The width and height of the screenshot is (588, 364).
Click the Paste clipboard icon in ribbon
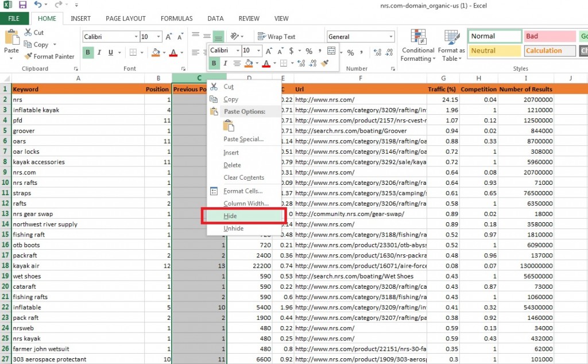click(x=11, y=38)
